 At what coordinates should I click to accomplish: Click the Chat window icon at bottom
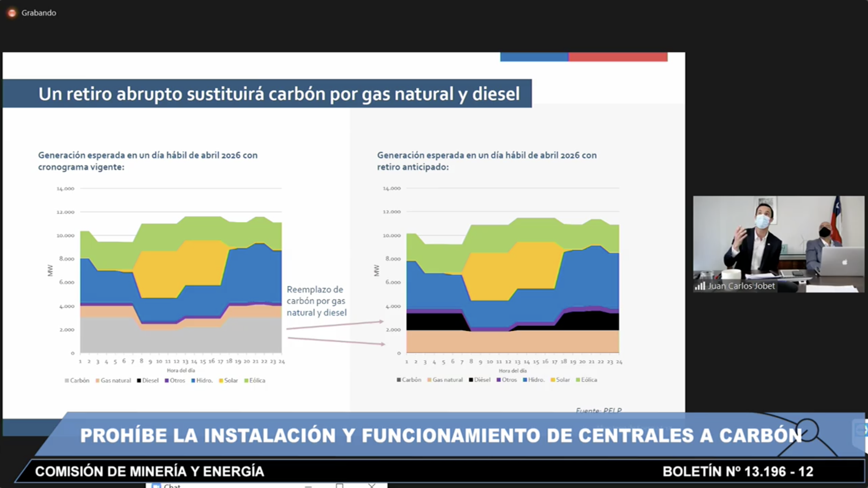coord(156,486)
